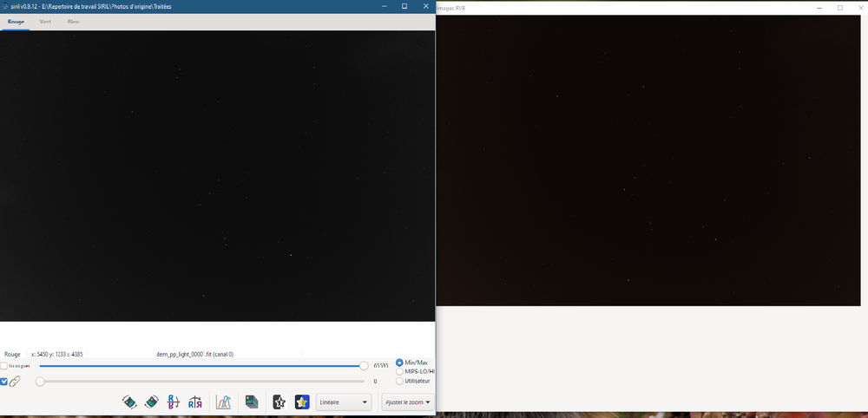Open the histogram tool icon
The width and height of the screenshot is (868, 418).
click(x=223, y=402)
